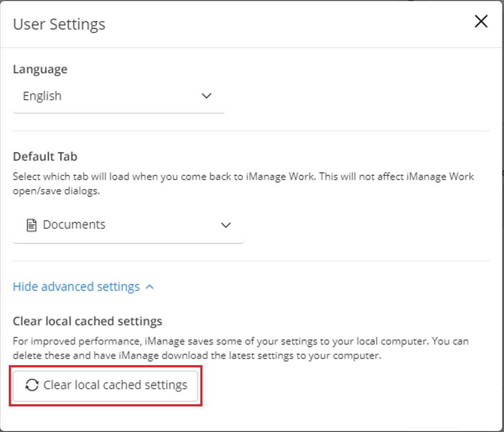Open the Default Tab dropdown showing Documents

[128, 225]
